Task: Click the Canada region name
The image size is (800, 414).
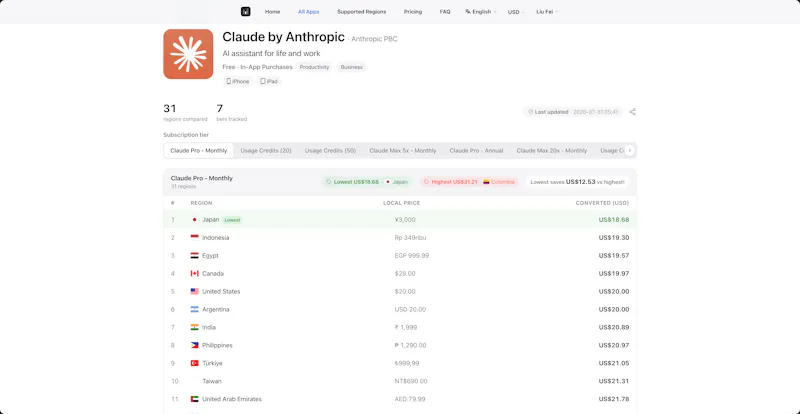Action: (x=213, y=274)
